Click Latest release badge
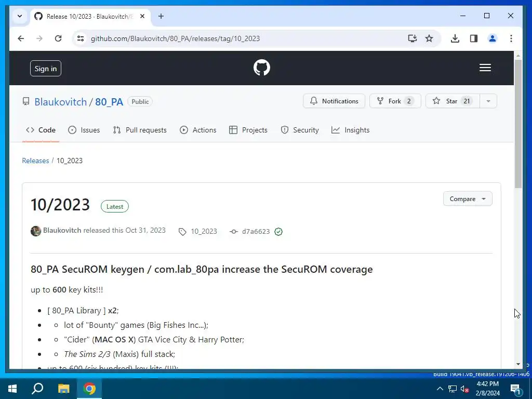Viewport: 532px width, 399px height. pos(115,206)
